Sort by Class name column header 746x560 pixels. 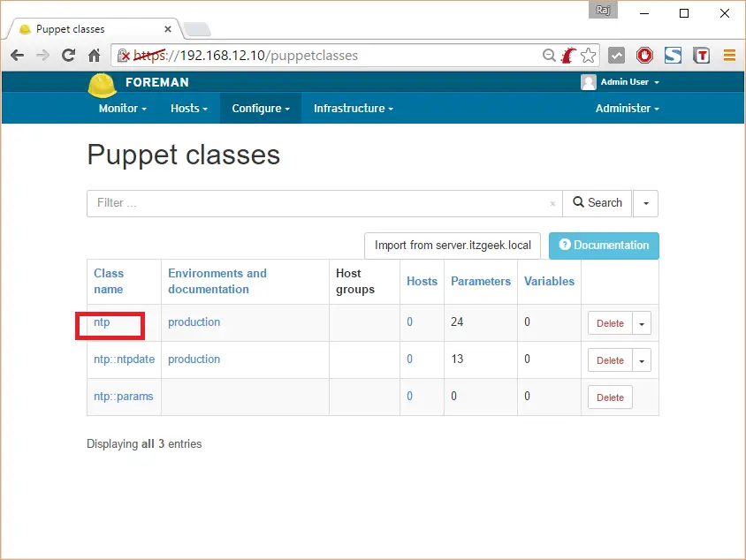point(109,282)
